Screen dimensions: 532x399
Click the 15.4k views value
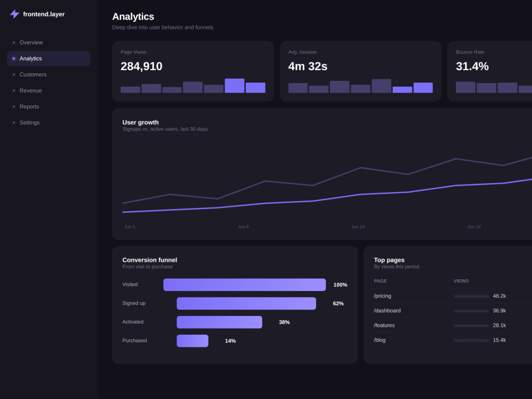coord(500,340)
